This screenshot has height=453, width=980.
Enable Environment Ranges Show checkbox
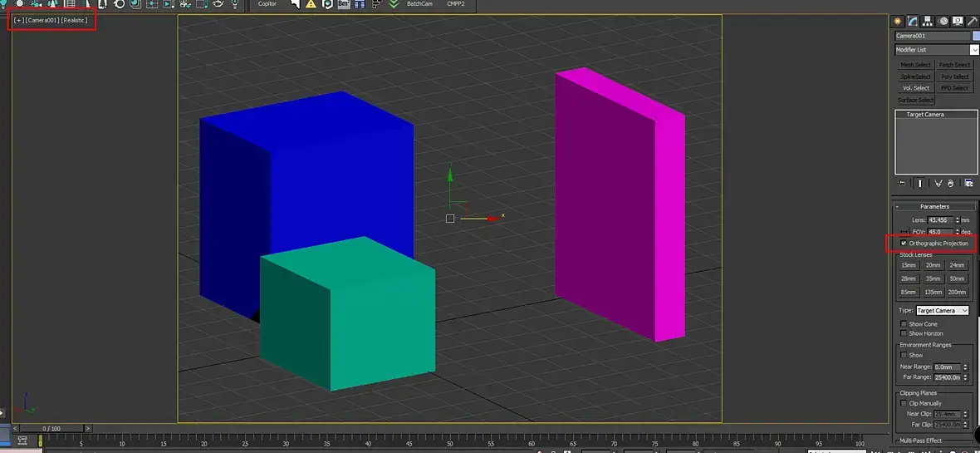(903, 356)
